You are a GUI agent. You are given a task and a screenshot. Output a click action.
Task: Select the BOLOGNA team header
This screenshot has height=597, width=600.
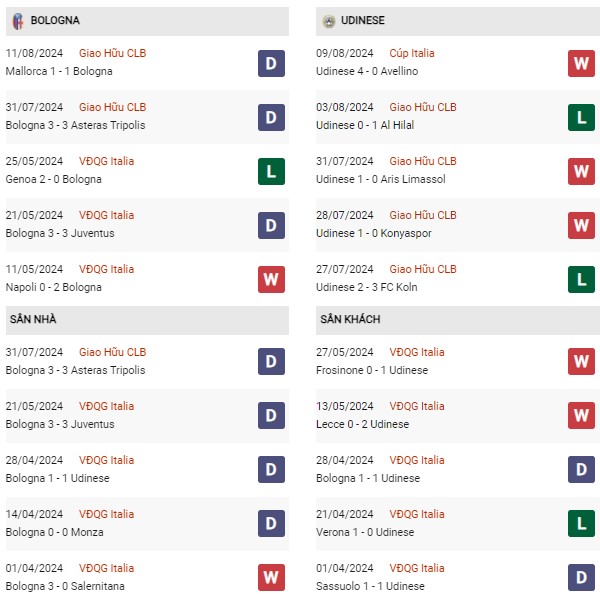55,20
